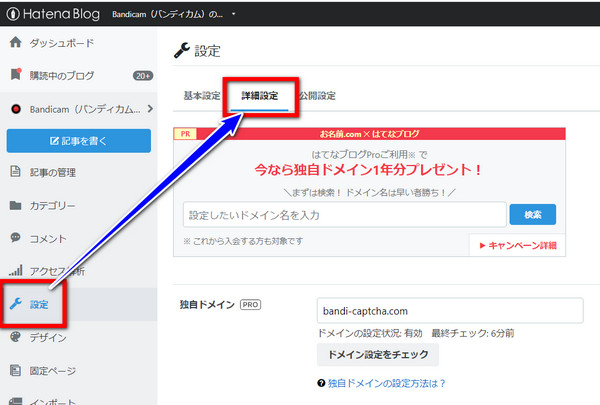Open 購読中のブログ list
Viewport: 600px width, 405px height.
(62, 76)
